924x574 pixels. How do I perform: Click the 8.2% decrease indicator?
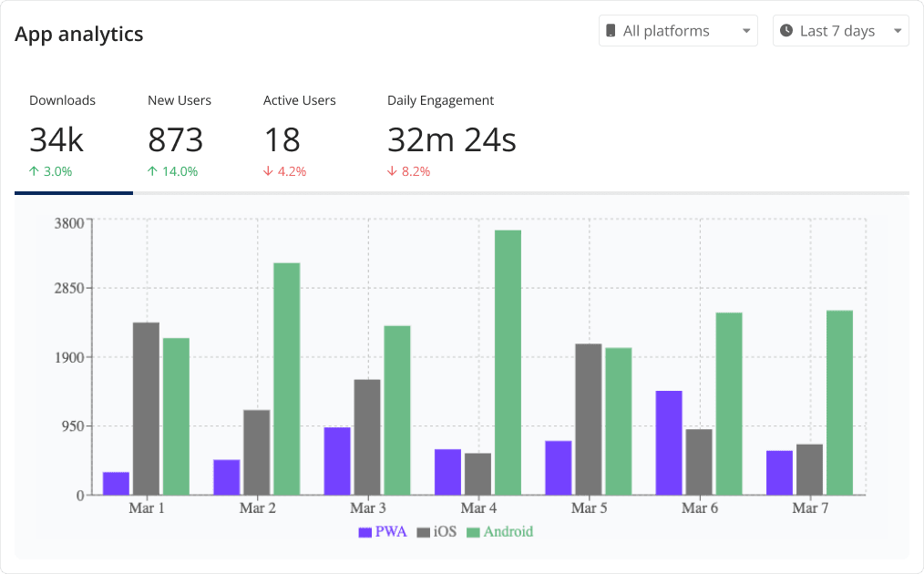[409, 171]
